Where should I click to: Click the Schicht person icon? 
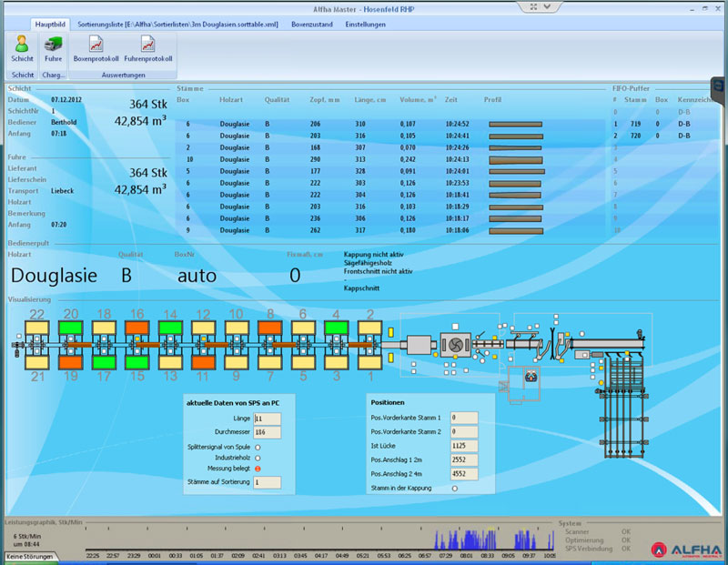pos(22,45)
